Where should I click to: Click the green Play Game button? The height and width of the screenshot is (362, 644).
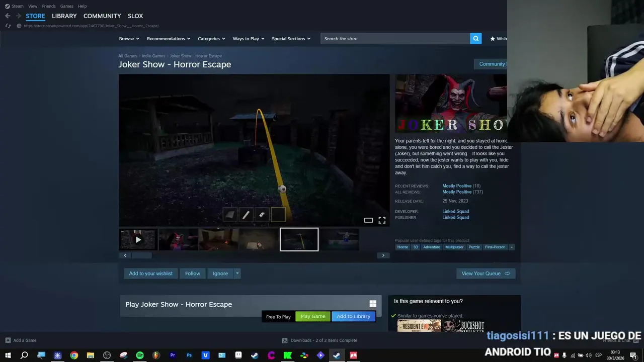[x=313, y=316]
